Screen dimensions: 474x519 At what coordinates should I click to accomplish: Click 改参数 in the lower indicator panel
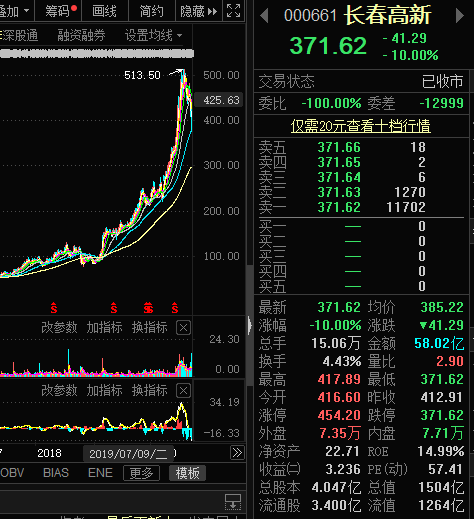pos(59,390)
